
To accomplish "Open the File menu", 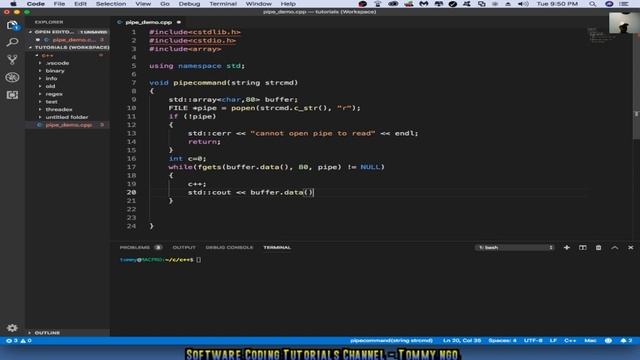I will click(59, 4).
